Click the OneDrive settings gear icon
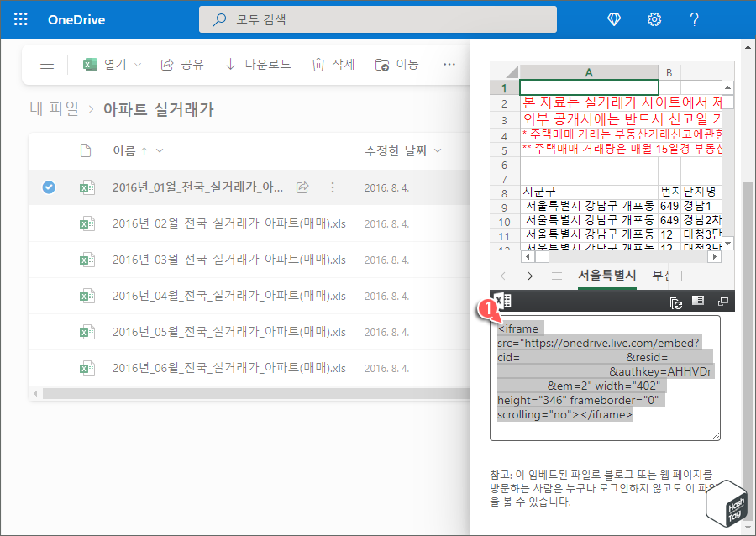This screenshot has width=756, height=536. click(x=654, y=18)
